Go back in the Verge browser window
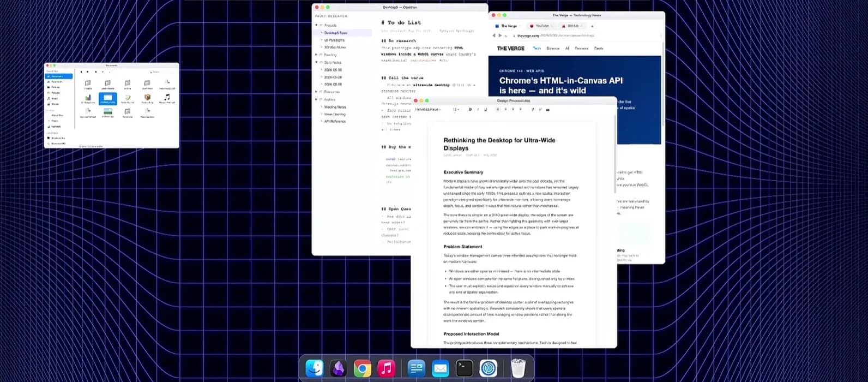Image resolution: width=868 pixels, height=382 pixels. pos(494,35)
